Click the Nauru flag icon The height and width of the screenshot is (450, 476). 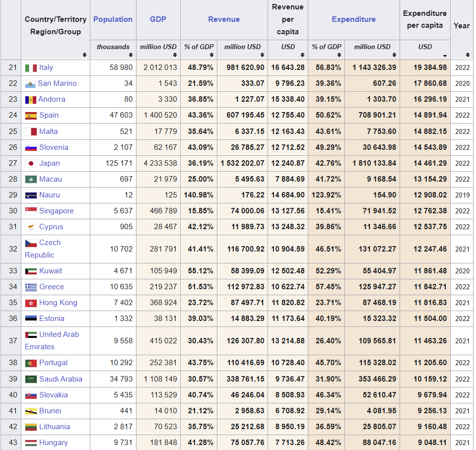click(x=31, y=195)
